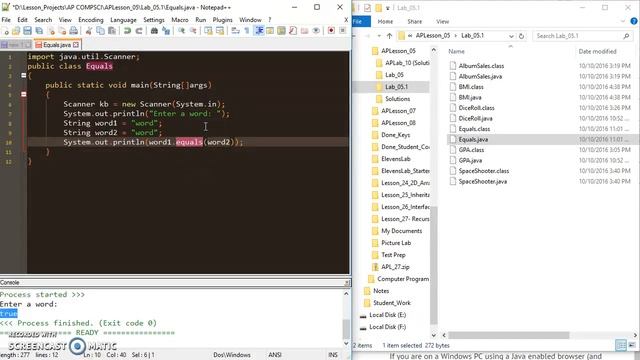640x360 pixels.
Task: Toggle the indent guide toolbar button
Action: [x=259, y=31]
